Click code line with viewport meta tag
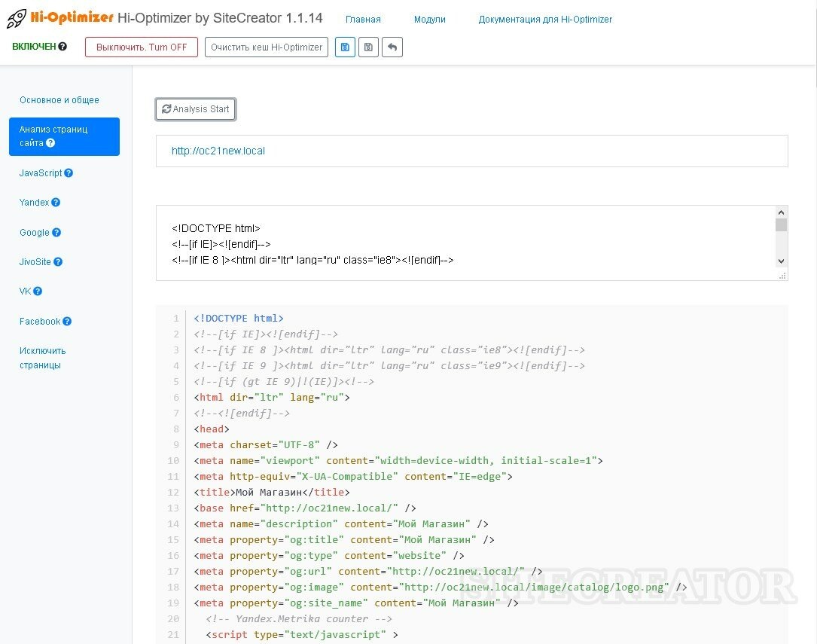 398,461
